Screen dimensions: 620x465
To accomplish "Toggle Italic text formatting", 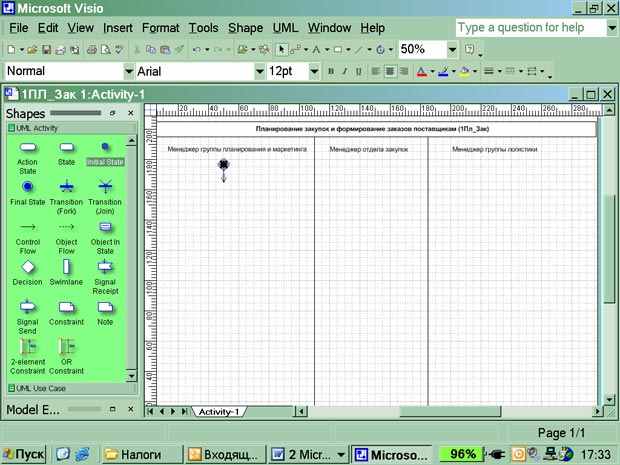I will pos(345,71).
